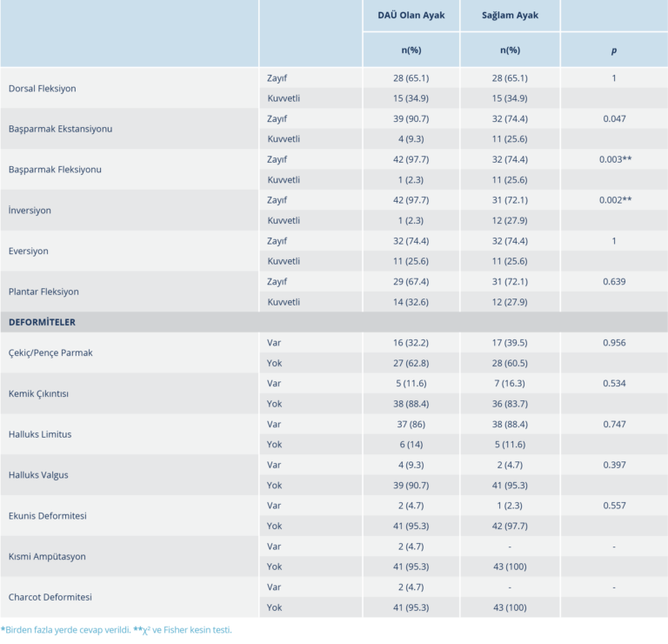Screen dimensions: 668x644
Task: Click the Başparmak Ekstansiyonu row label
Action: [59, 129]
